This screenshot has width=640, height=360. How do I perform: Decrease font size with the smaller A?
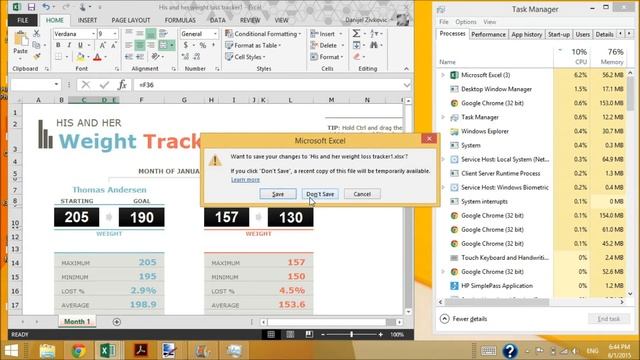point(114,45)
